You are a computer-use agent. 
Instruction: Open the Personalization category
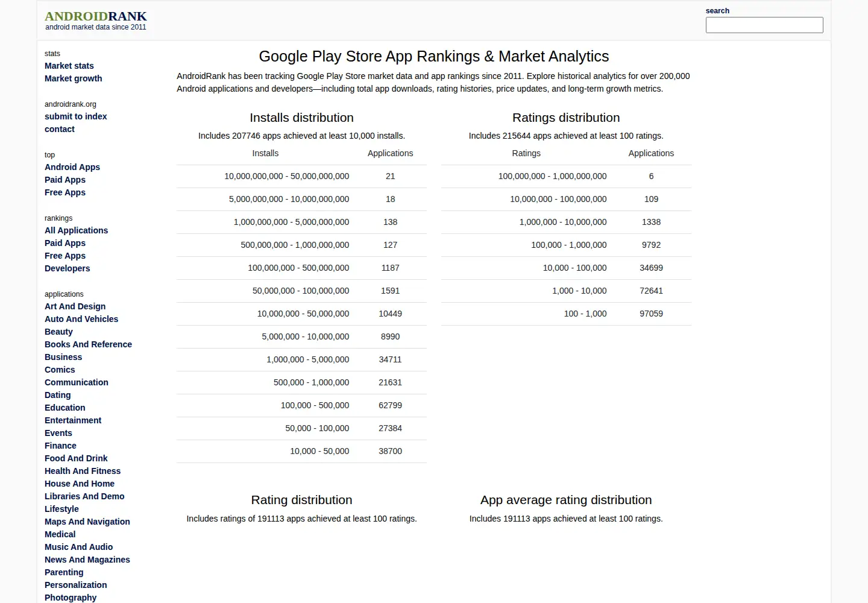pos(76,585)
